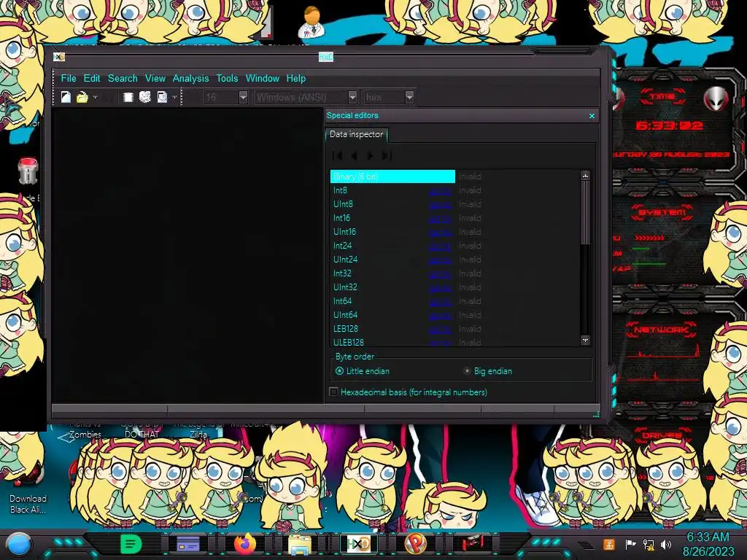The width and height of the screenshot is (747, 560).
Task: Select the UInt32 row
Action: (455, 287)
